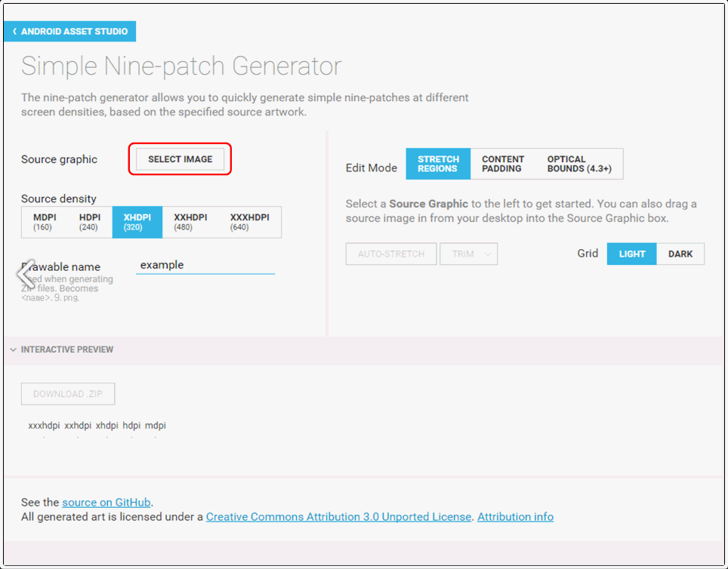Screen dimensions: 728x569
Task: Click the Edit Mode label
Action: (x=372, y=168)
